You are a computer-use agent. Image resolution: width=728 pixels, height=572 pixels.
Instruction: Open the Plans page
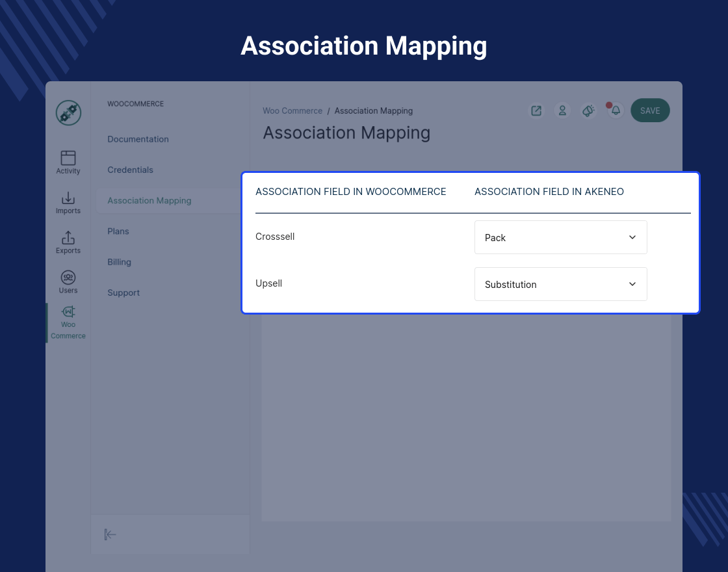coord(118,231)
